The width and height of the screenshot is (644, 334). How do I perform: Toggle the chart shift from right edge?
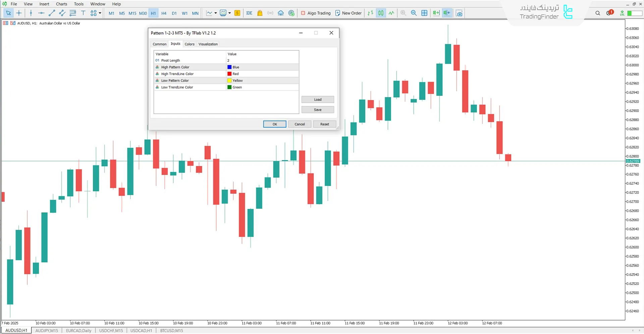pos(447,13)
